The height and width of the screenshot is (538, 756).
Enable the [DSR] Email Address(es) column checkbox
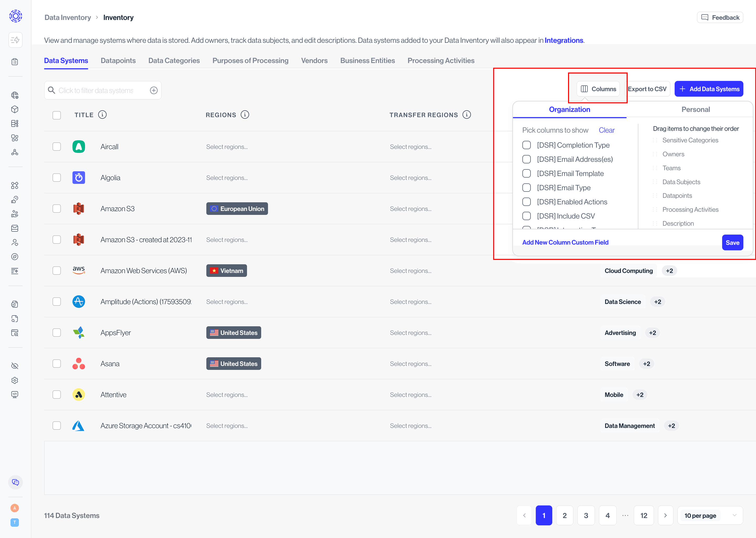coord(527,159)
